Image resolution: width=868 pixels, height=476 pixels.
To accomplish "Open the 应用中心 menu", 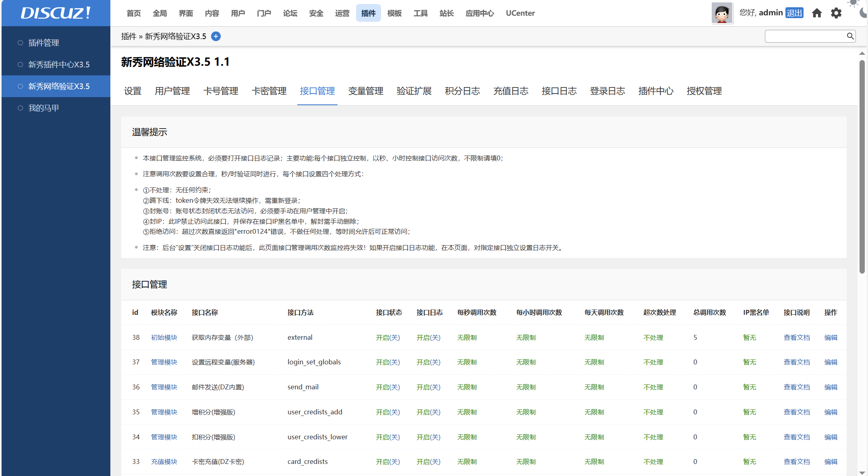I will (x=480, y=13).
